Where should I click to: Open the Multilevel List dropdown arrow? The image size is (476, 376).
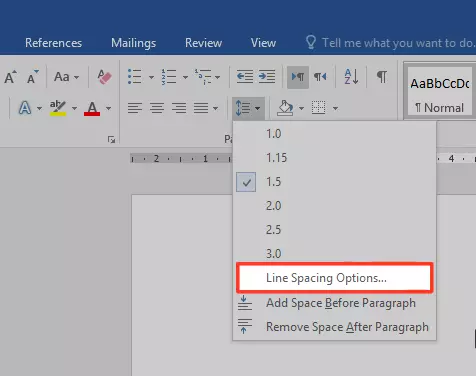[x=218, y=77]
